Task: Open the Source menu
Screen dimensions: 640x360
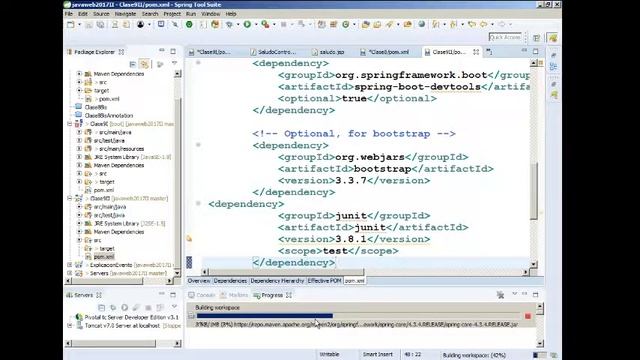Action: 101,14
